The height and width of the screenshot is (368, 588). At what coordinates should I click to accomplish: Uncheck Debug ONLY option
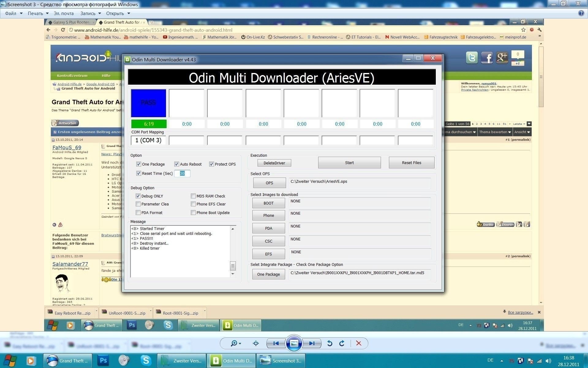point(138,196)
